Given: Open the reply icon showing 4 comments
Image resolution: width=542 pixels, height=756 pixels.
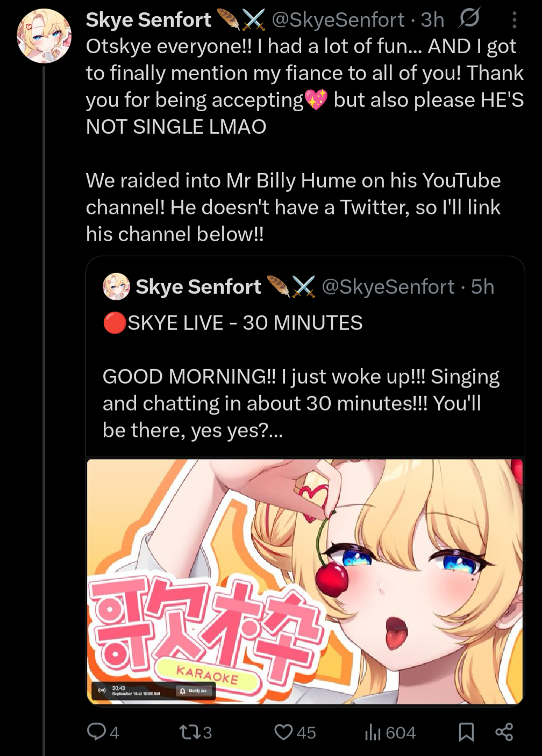Looking at the screenshot, I should pyautogui.click(x=102, y=732).
